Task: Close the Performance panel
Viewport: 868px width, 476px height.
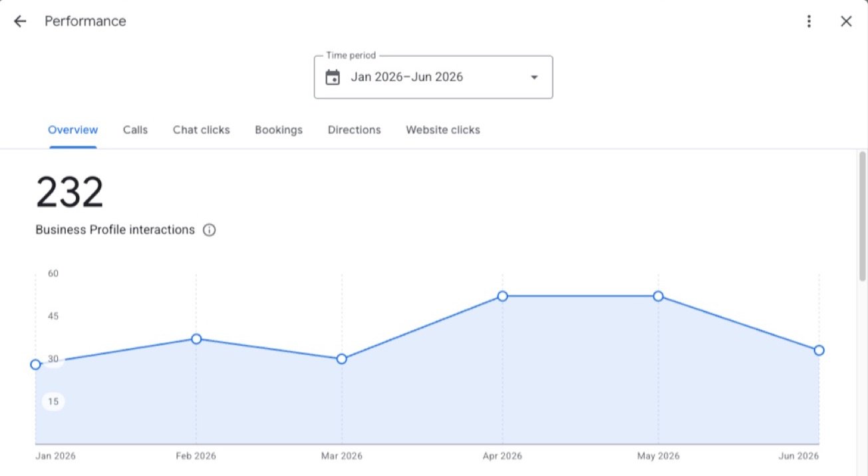Action: point(846,21)
